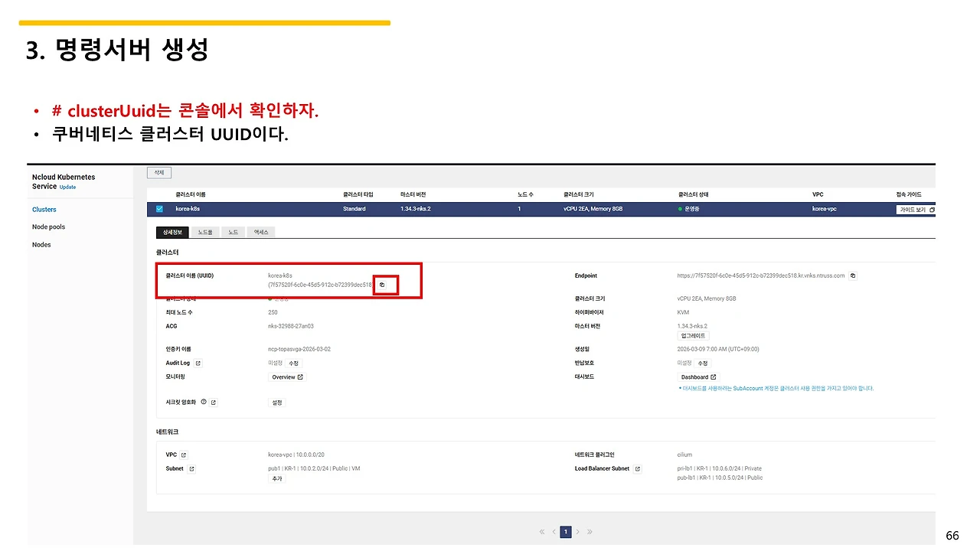The width and height of the screenshot is (980, 551).
Task: Click the Update link under Ncloud Kubernetes Service
Action: tap(67, 187)
